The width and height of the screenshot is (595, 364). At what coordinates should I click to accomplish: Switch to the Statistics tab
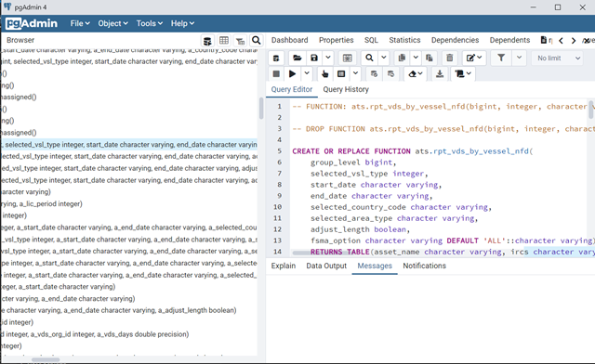pos(404,40)
